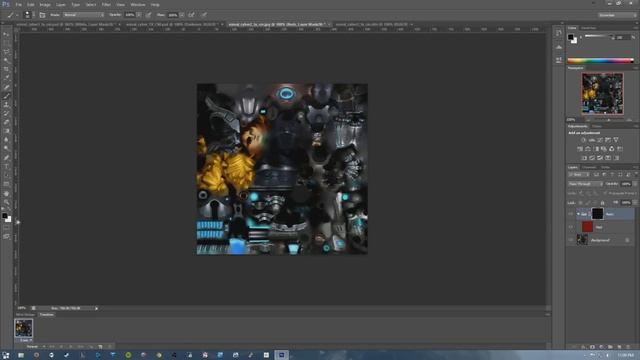Add an Invert adjustment
This screenshot has height=360, width=640.
[x=584, y=158]
